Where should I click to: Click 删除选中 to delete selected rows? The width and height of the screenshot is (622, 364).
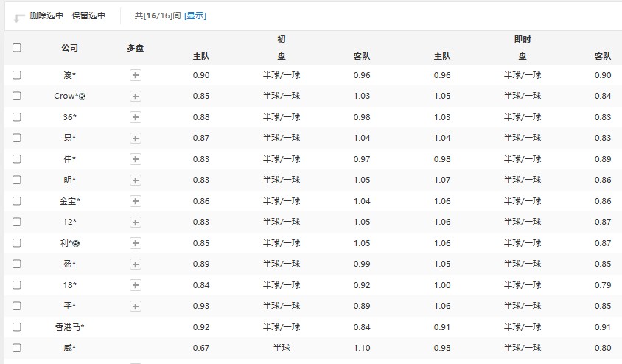(46, 15)
